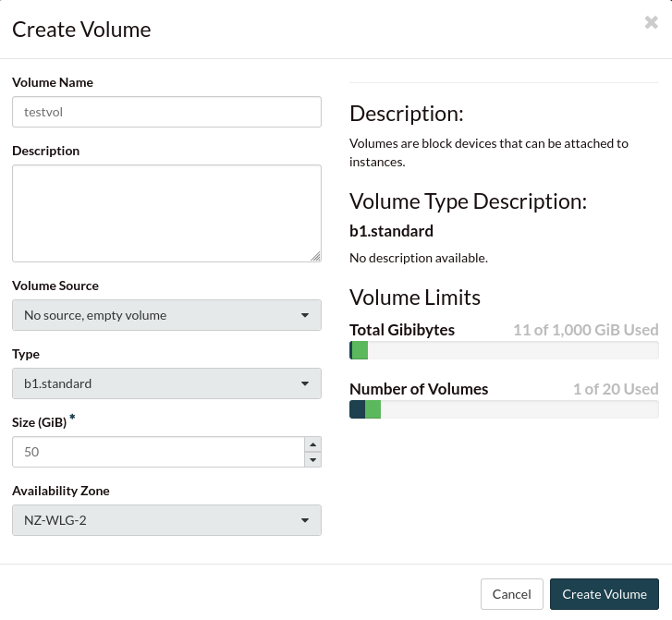Image resolution: width=672 pixels, height=620 pixels.
Task: Open the Availability Zone dropdown
Action: tap(166, 520)
